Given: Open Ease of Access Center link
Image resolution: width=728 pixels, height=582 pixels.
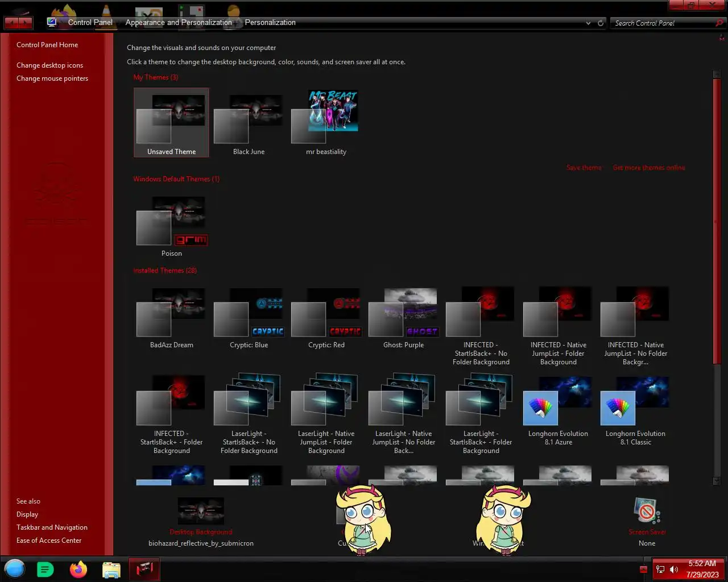Looking at the screenshot, I should [49, 541].
